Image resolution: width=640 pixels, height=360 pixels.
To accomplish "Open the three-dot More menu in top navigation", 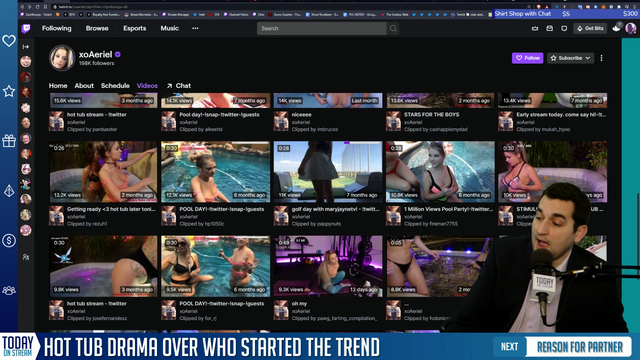I will click(195, 28).
